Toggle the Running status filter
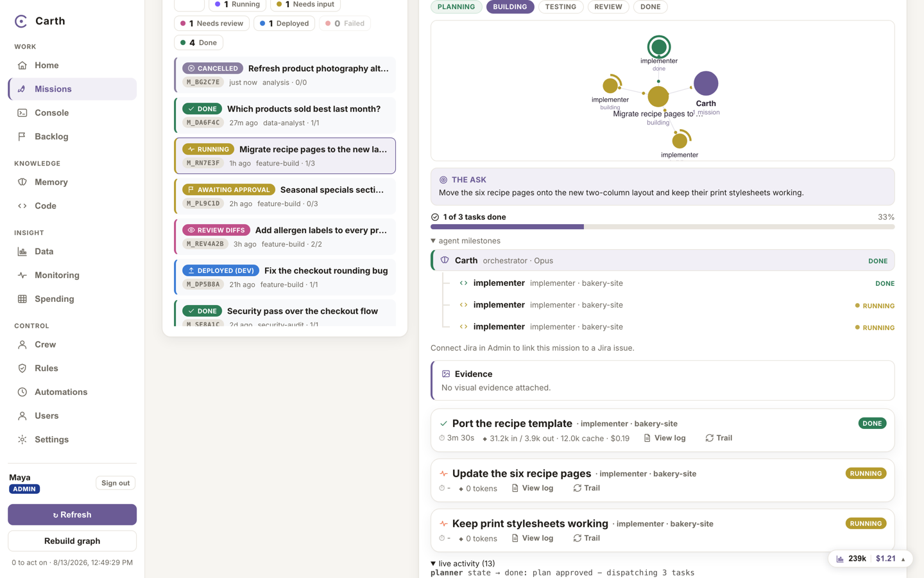The image size is (924, 578). coord(237,4)
